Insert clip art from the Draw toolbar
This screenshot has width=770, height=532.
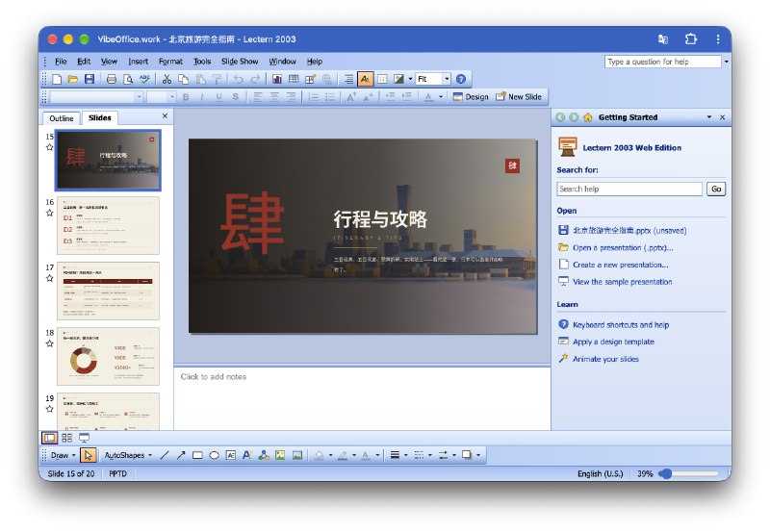click(280, 455)
